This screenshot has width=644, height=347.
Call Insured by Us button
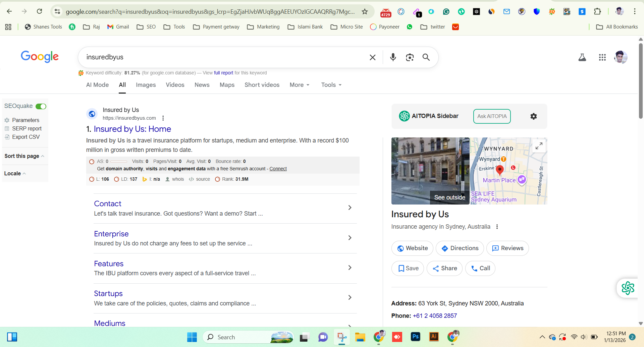(480, 268)
